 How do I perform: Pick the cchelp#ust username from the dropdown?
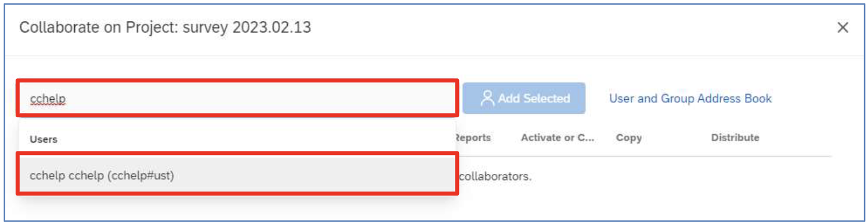click(140, 175)
